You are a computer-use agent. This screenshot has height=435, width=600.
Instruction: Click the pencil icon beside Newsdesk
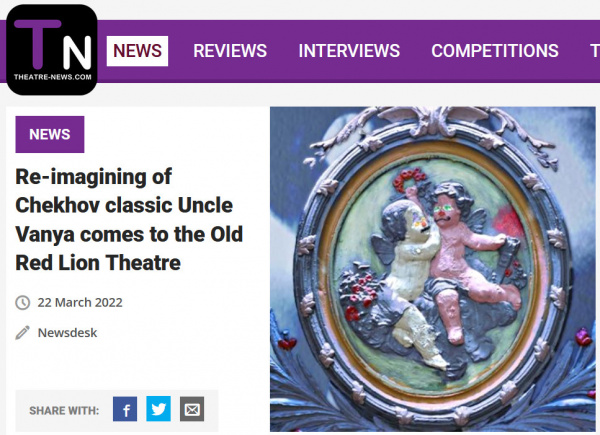tap(23, 332)
